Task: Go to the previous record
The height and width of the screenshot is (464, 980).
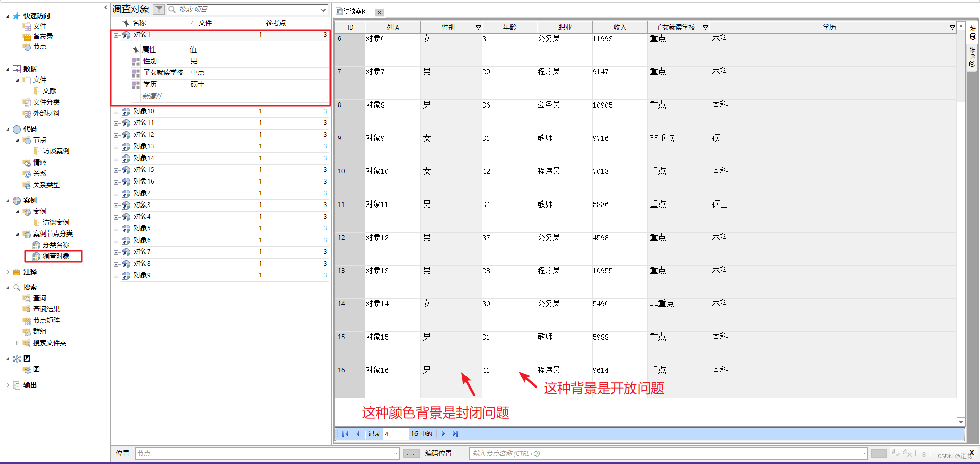Action: (x=357, y=434)
